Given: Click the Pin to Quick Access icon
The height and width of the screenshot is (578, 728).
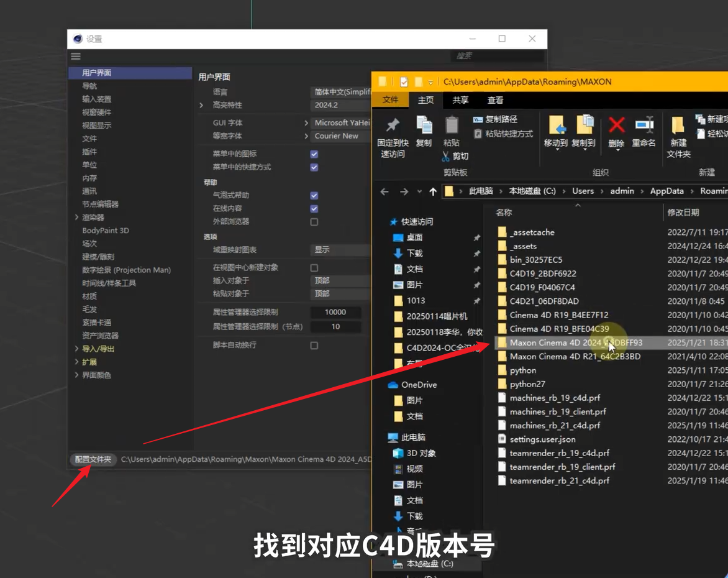Looking at the screenshot, I should (392, 126).
